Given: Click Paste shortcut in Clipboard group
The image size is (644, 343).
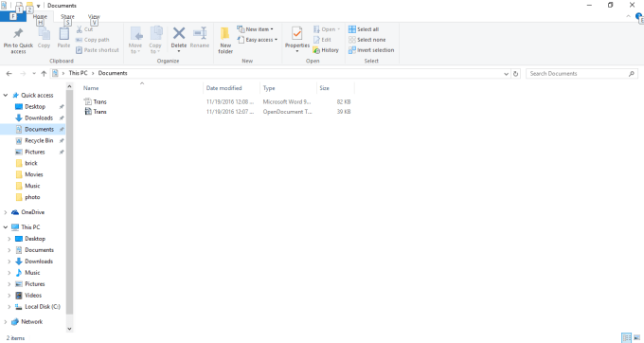Looking at the screenshot, I should pos(98,50).
